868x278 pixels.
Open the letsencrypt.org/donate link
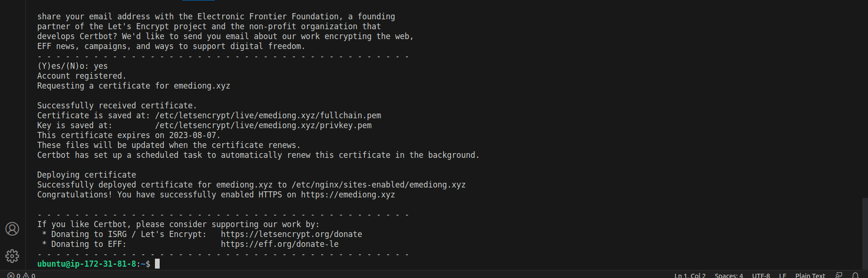pos(291,234)
